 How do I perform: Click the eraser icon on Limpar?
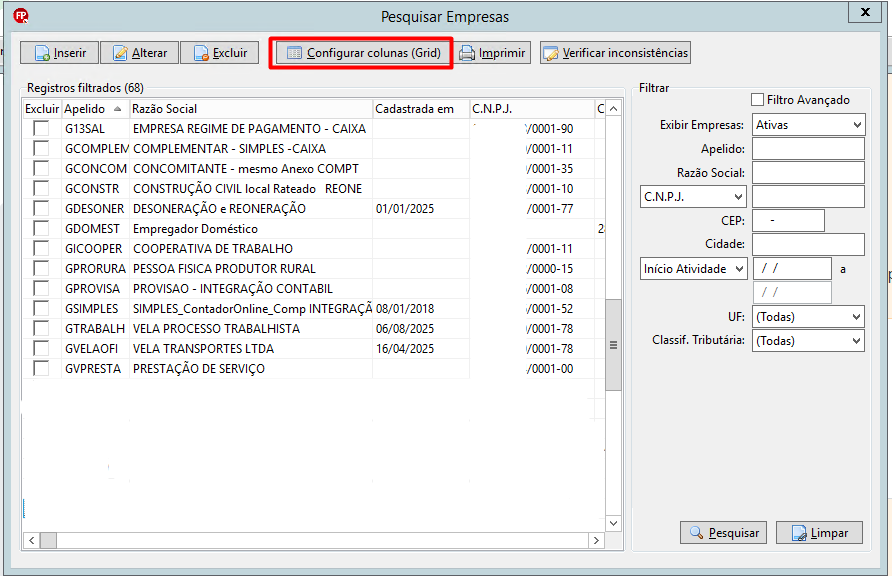click(x=799, y=533)
